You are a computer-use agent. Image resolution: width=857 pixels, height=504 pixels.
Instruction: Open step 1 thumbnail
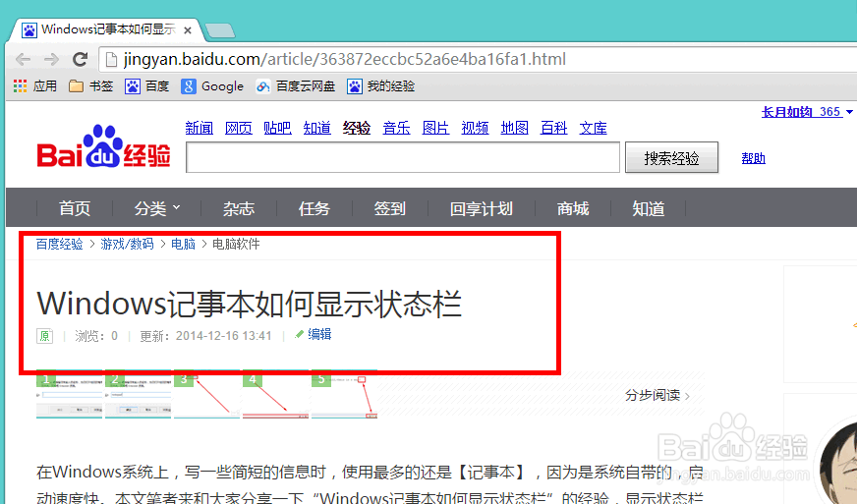(x=69, y=394)
